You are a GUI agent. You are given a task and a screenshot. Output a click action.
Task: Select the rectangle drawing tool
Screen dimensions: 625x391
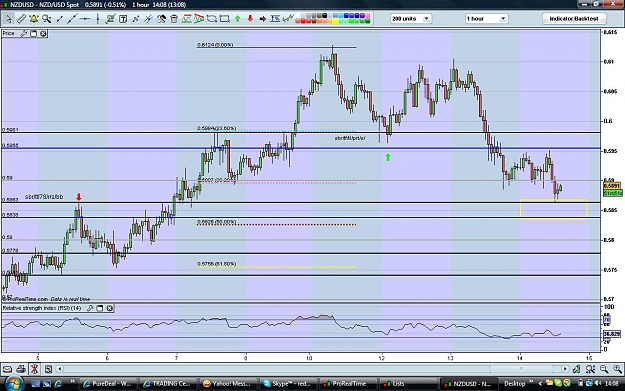pos(224,19)
